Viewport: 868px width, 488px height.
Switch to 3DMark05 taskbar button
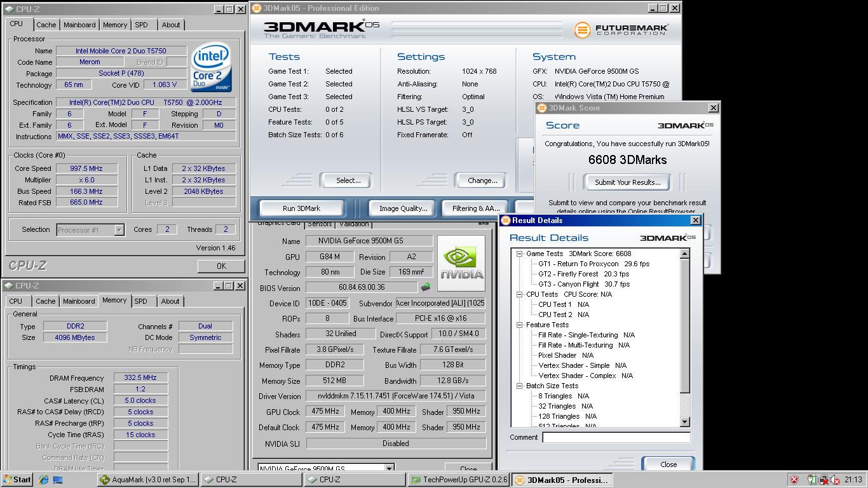tap(562, 480)
